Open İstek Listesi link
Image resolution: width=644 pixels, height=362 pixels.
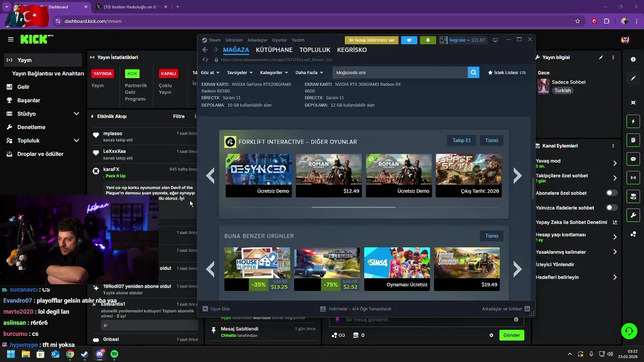point(507,72)
